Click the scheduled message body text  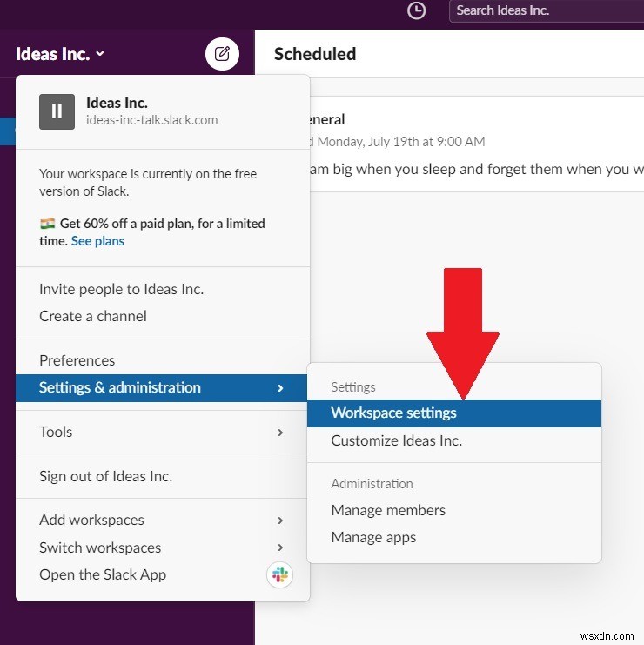(x=476, y=169)
